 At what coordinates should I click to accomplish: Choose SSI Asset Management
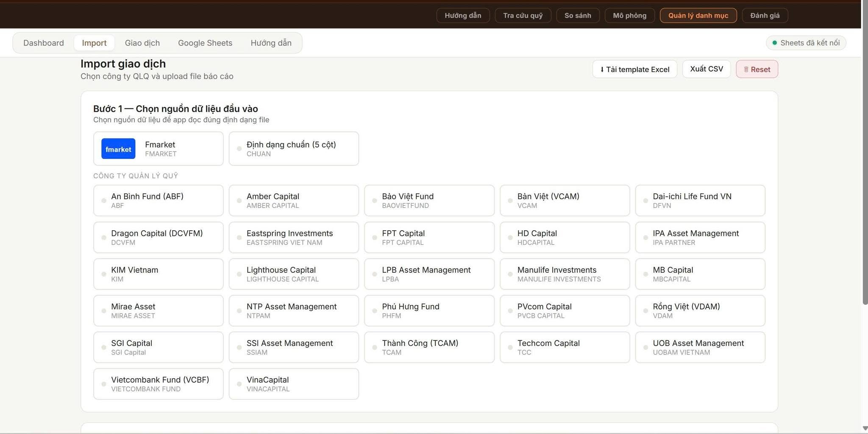point(294,347)
